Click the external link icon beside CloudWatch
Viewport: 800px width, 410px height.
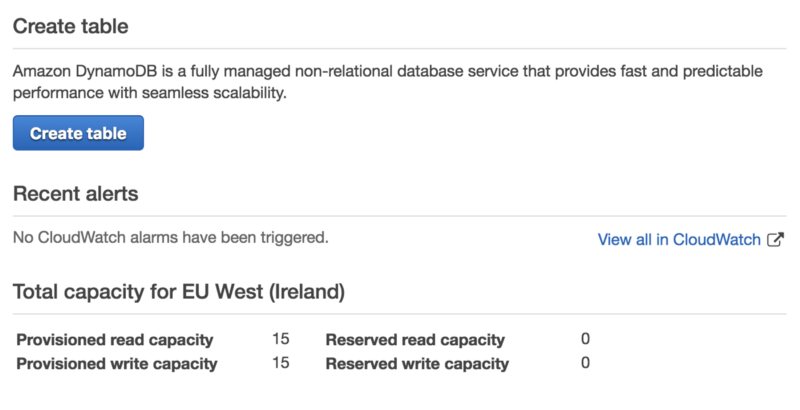pos(775,240)
